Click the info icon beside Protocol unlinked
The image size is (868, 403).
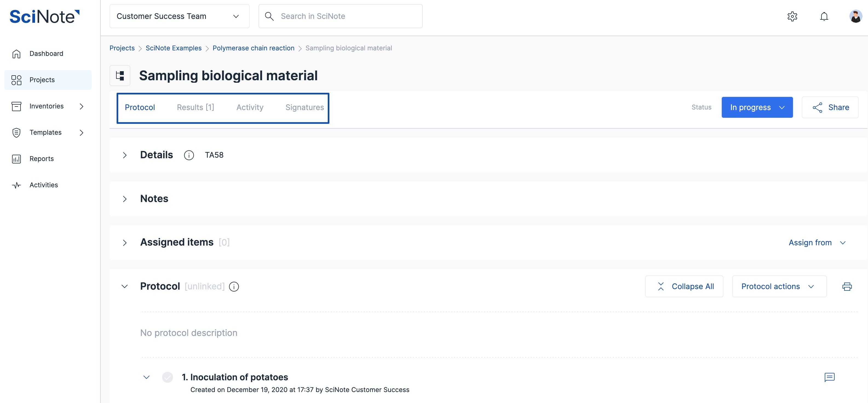(x=234, y=286)
